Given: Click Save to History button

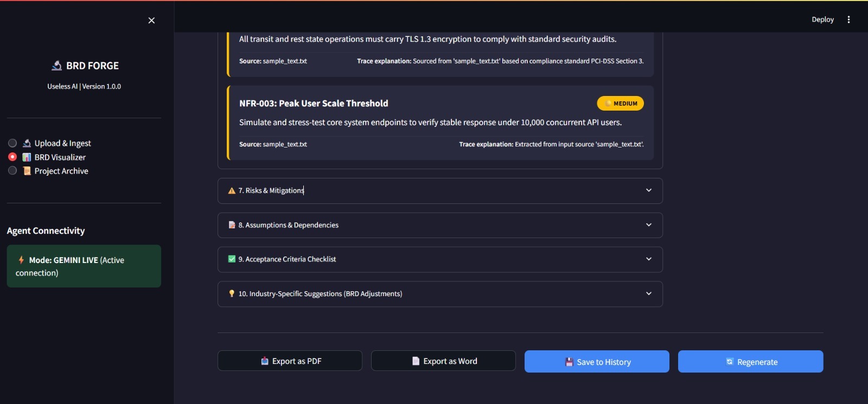Looking at the screenshot, I should tap(597, 362).
